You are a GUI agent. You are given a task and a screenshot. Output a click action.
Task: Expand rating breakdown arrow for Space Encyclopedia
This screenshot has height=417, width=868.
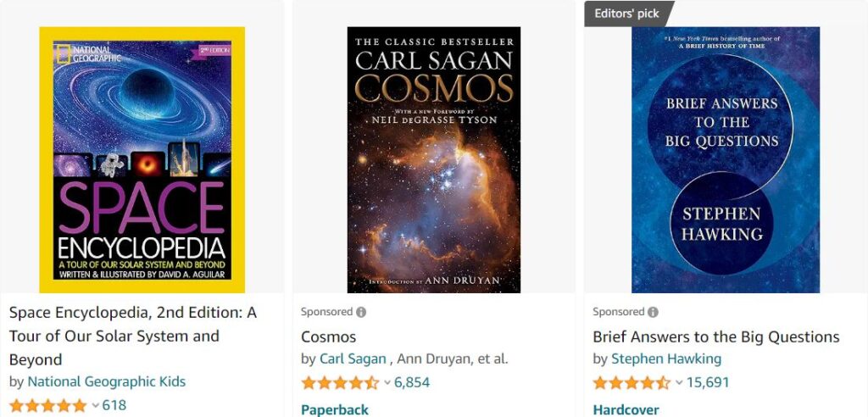[x=96, y=405]
